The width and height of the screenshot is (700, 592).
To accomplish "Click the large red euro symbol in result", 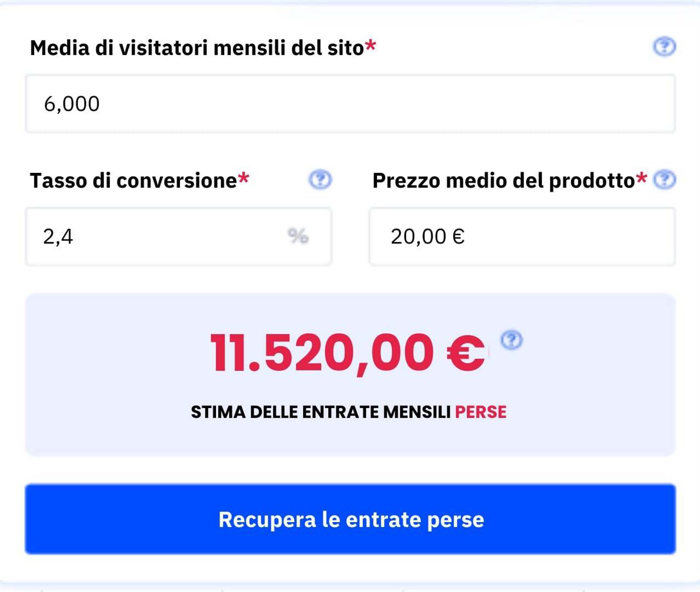I will click(465, 353).
